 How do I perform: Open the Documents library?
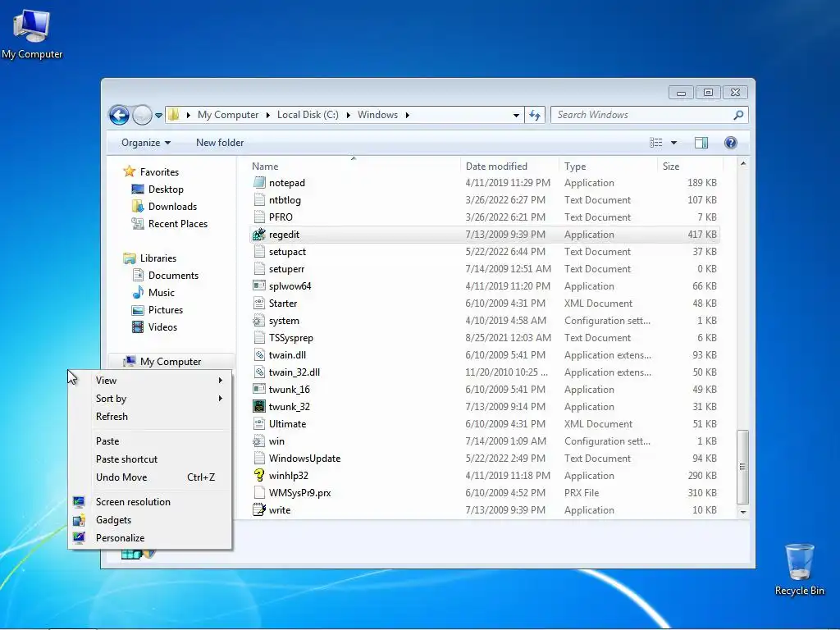173,276
